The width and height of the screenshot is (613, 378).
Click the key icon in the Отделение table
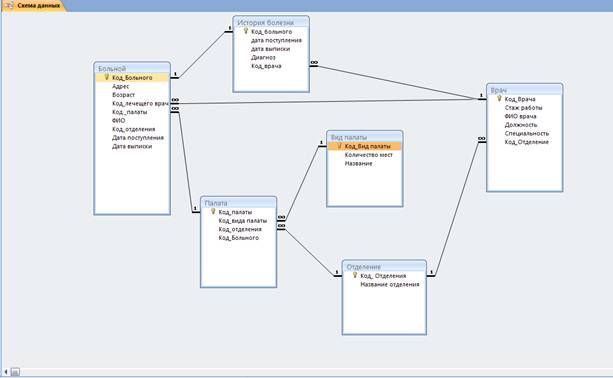click(355, 275)
